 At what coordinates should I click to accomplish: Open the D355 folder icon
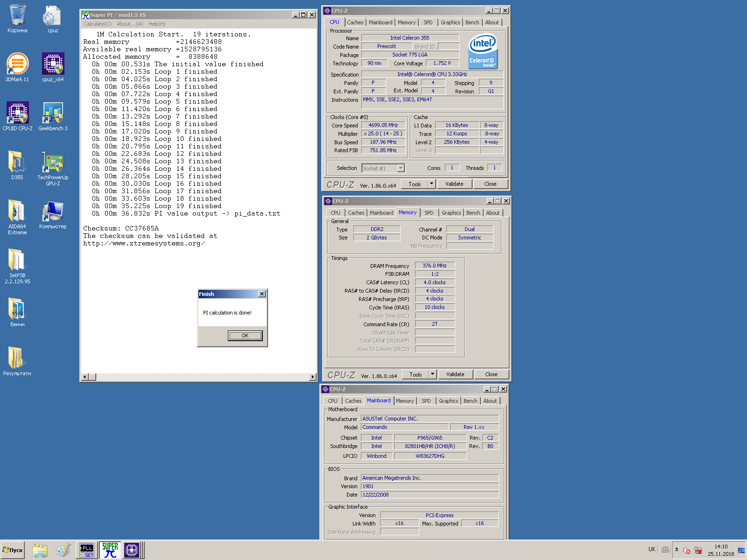coord(17,166)
